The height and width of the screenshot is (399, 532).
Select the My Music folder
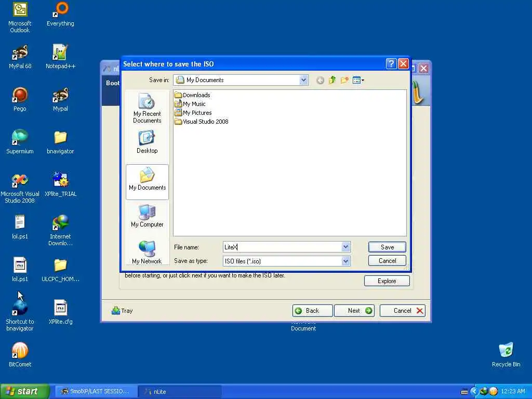pos(190,104)
